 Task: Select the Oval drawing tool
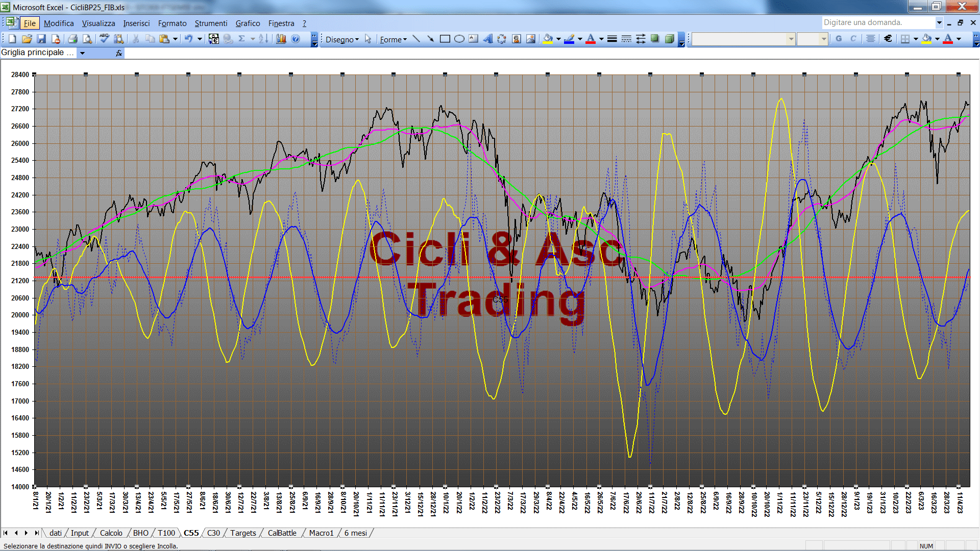(459, 39)
